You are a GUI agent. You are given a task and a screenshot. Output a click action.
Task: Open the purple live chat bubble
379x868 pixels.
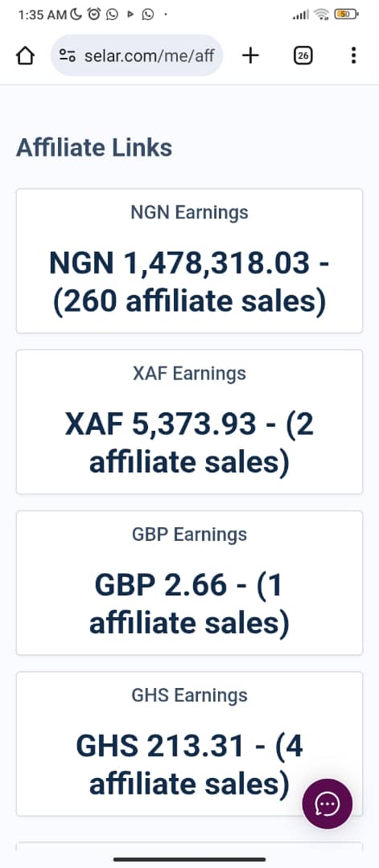(x=327, y=804)
